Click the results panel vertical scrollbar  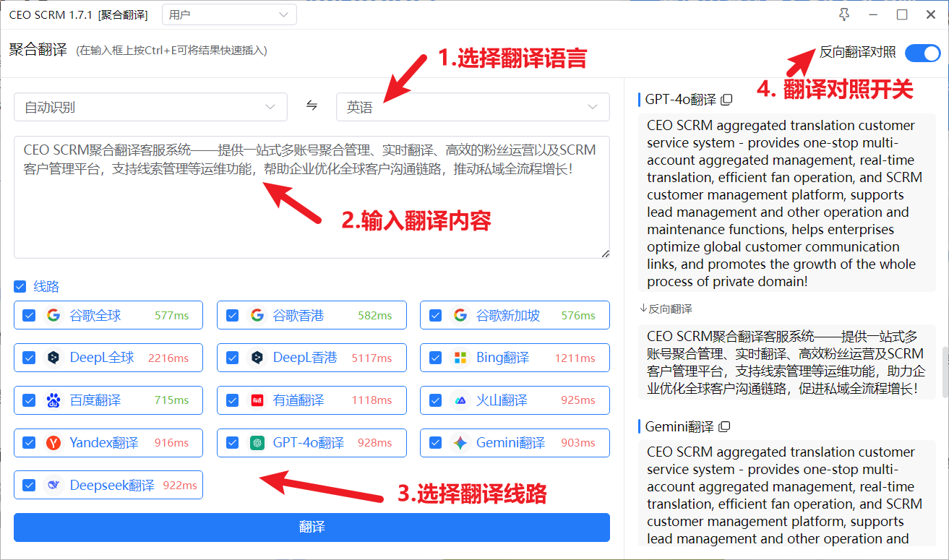point(945,372)
